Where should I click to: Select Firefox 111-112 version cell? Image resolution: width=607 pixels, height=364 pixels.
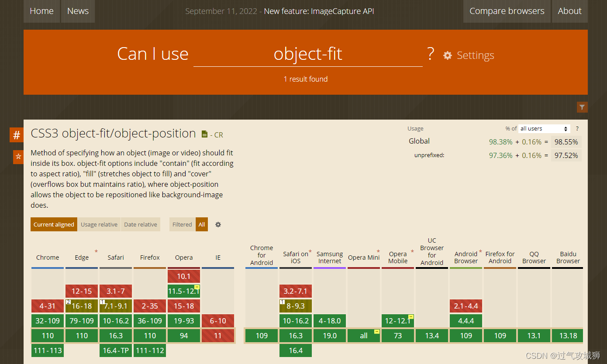point(150,350)
